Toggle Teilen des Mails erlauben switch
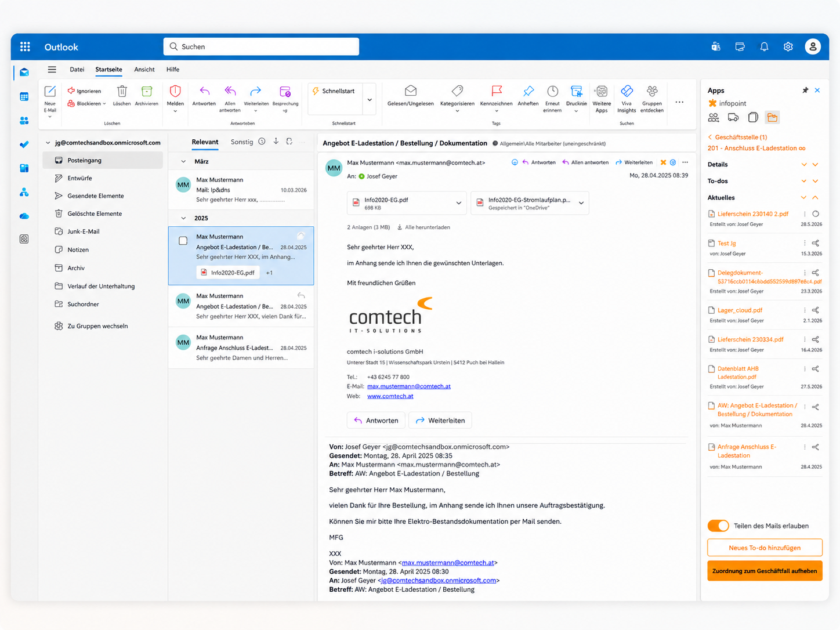 [718, 526]
